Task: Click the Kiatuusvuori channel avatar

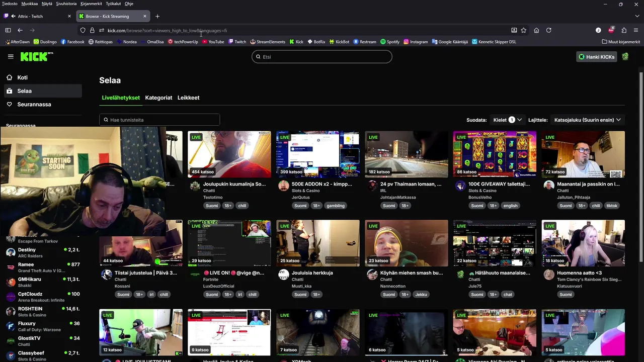Action: 549,274
